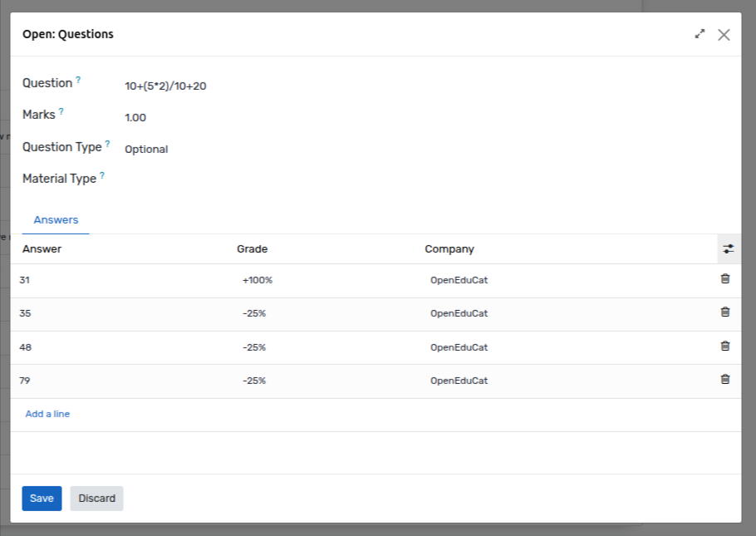Open OpenEduCat company for answer 35
The image size is (756, 536).
pos(459,313)
